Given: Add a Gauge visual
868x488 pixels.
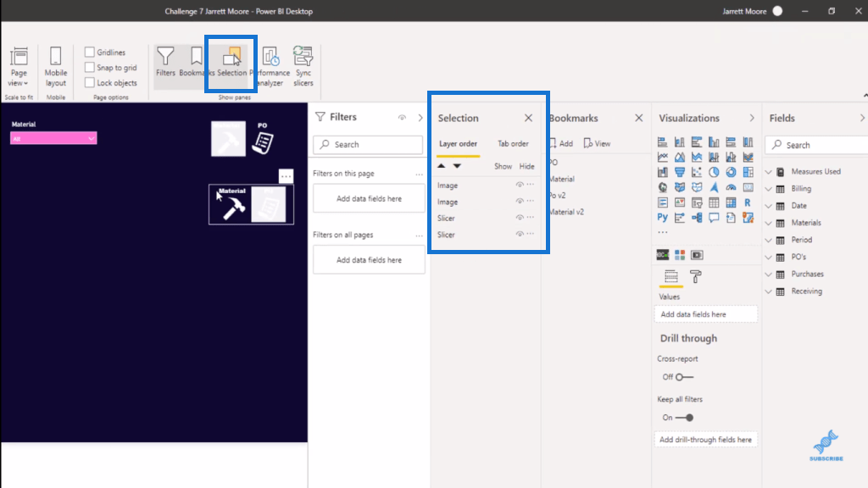Looking at the screenshot, I should [x=732, y=187].
